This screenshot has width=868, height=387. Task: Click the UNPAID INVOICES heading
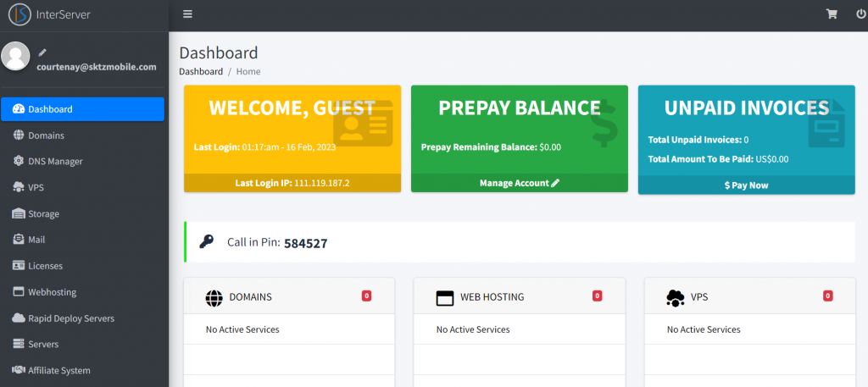click(x=746, y=108)
